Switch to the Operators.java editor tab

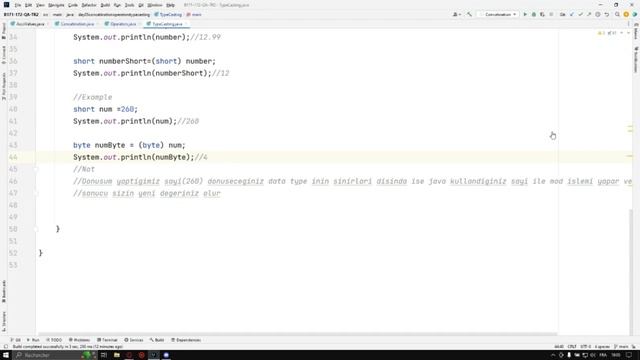pyautogui.click(x=122, y=24)
